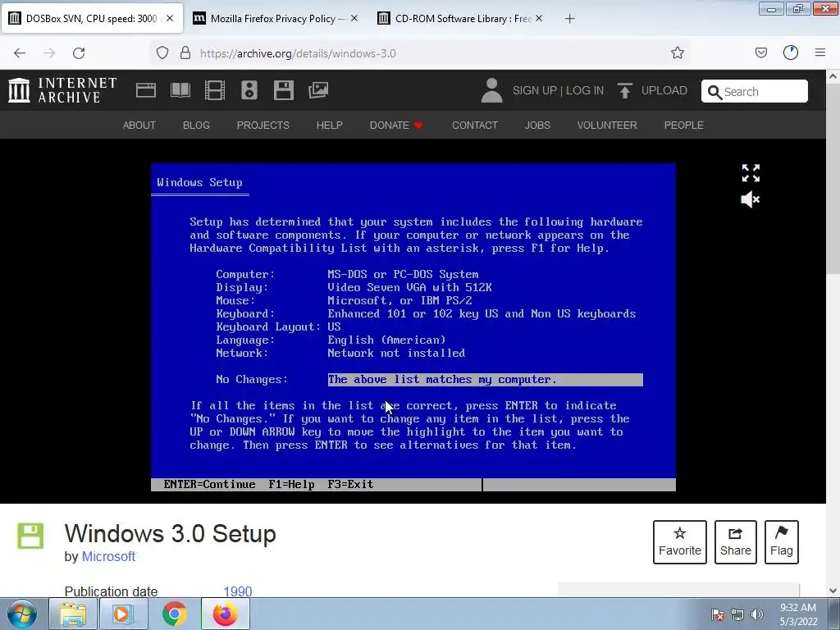
Task: Click the padlock site info icon
Action: 185,52
